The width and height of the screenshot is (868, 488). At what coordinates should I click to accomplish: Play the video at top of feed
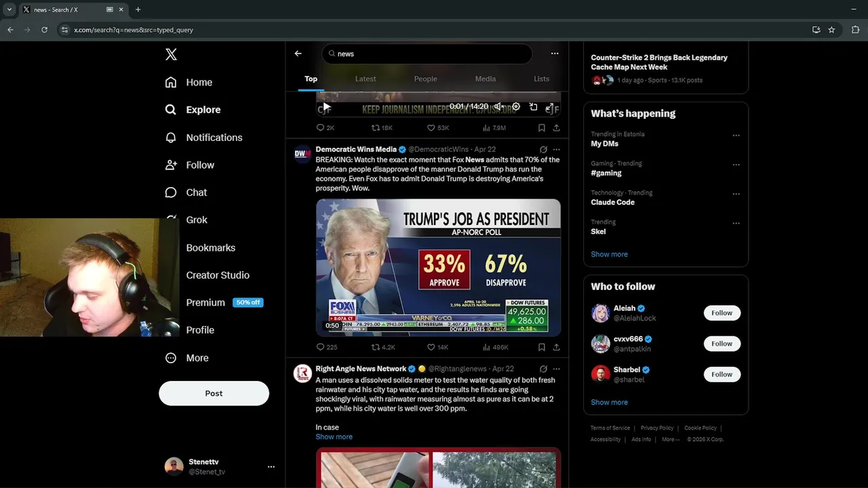[x=326, y=107]
